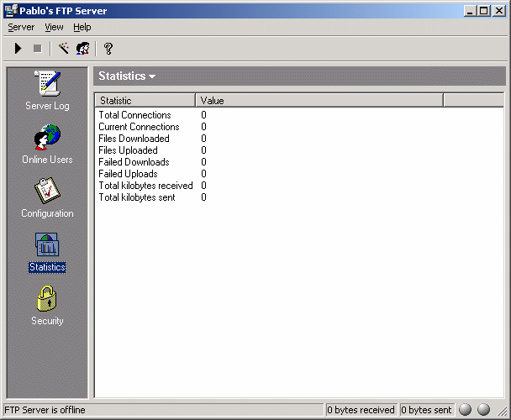Select the Statistics sidebar icon
Viewport: 511px width, 420px height.
coord(47,252)
